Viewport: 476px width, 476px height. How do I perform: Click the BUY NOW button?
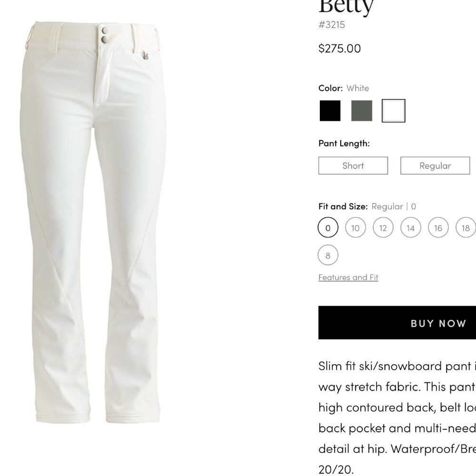click(397, 323)
